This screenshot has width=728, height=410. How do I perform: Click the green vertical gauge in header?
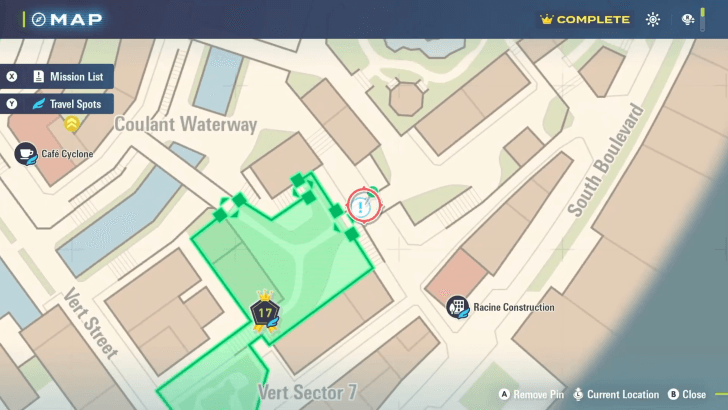(x=702, y=20)
